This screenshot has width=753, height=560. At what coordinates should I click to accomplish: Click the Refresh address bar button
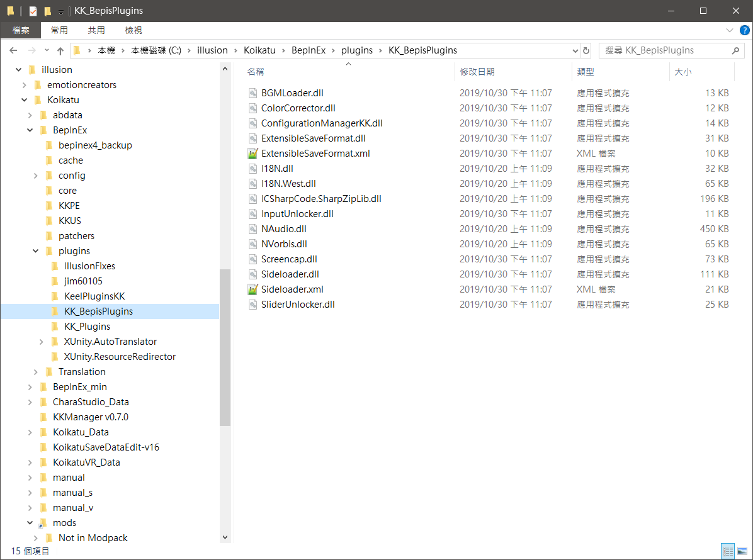click(x=586, y=50)
